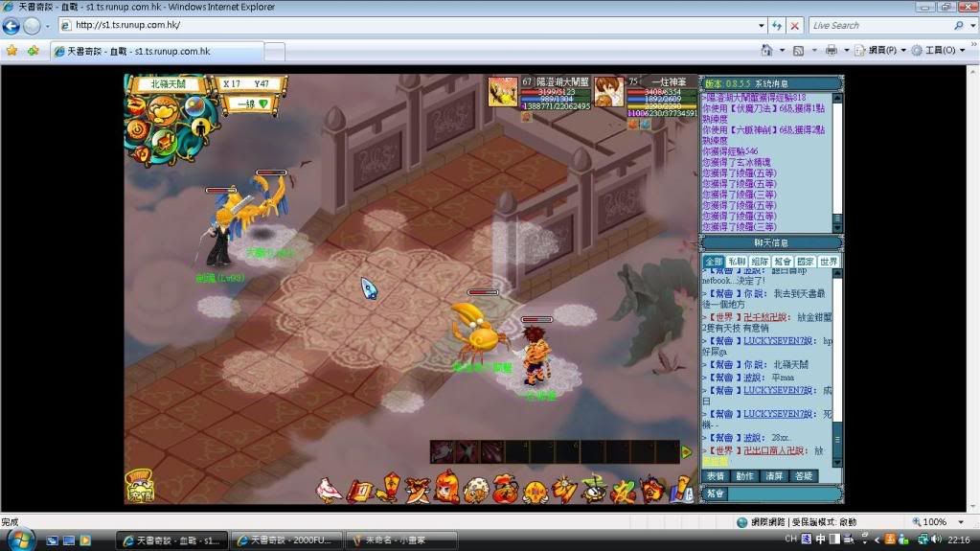This screenshot has width=980, height=551.
Task: Select the 世界 chat channel tab
Action: tap(829, 262)
